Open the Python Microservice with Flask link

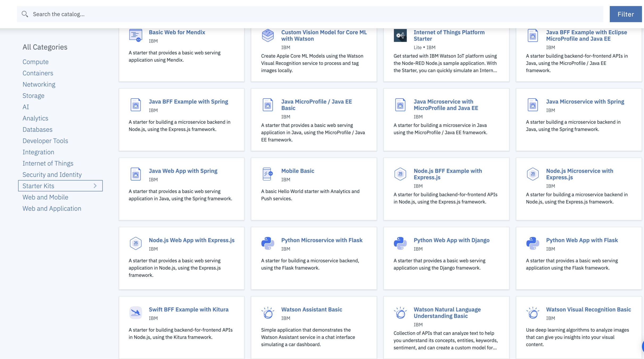coord(322,240)
